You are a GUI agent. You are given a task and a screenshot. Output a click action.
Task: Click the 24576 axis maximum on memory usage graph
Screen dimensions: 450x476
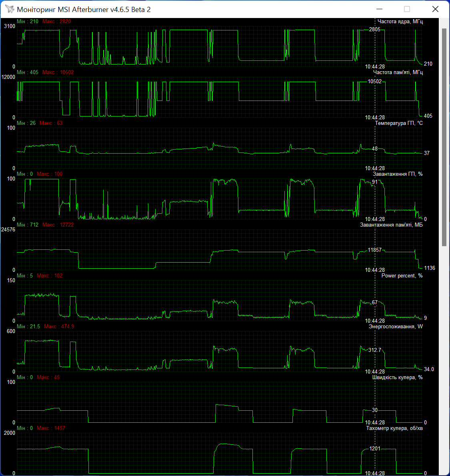[x=8, y=230]
